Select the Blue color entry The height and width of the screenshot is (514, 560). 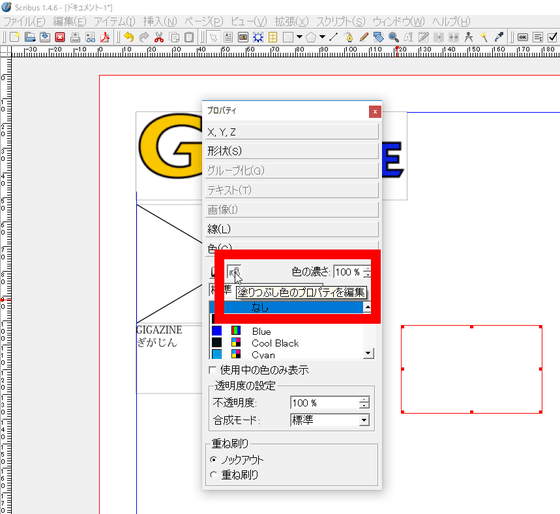(286, 331)
